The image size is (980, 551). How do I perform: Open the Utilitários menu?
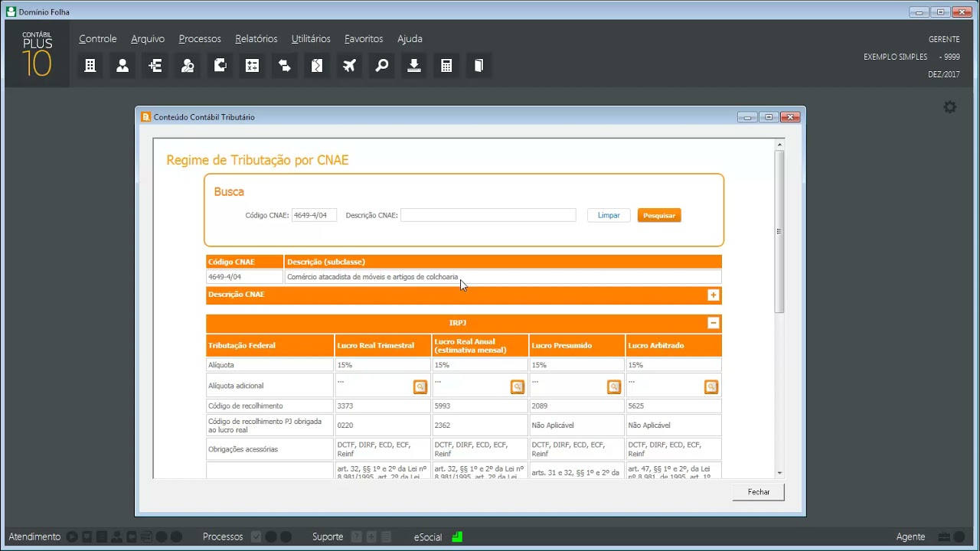[x=311, y=39]
